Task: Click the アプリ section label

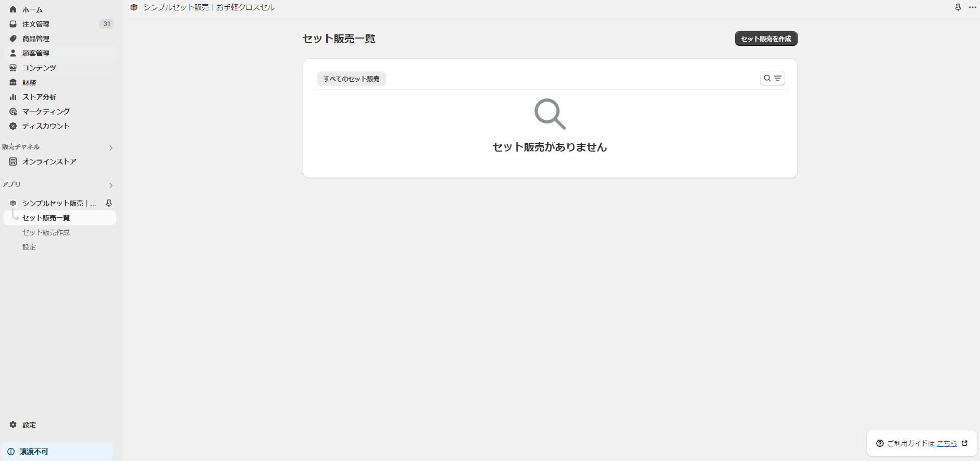Action: (x=11, y=184)
